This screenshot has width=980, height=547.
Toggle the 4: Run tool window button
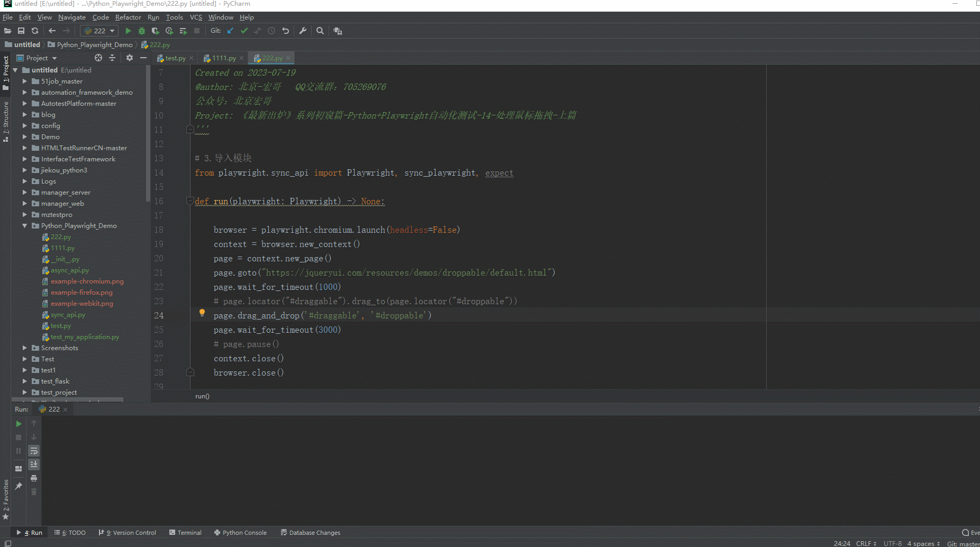pyautogui.click(x=29, y=533)
